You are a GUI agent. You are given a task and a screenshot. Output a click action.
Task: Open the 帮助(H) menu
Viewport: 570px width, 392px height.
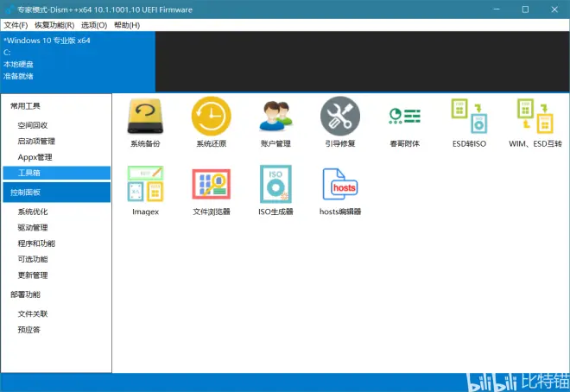click(x=127, y=25)
